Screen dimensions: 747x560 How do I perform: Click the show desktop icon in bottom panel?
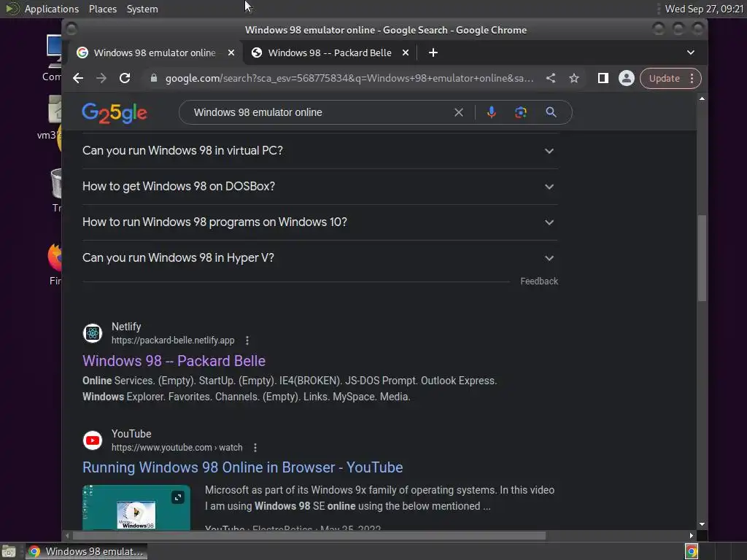[9, 551]
